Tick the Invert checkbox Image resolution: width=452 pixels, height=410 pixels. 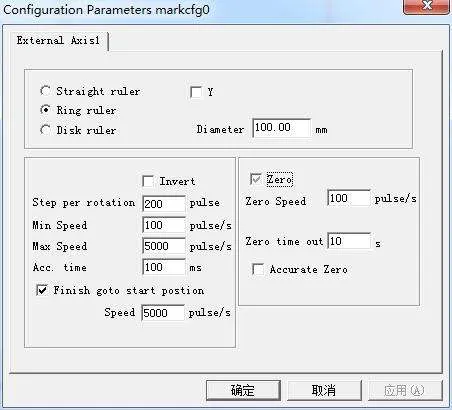point(148,181)
